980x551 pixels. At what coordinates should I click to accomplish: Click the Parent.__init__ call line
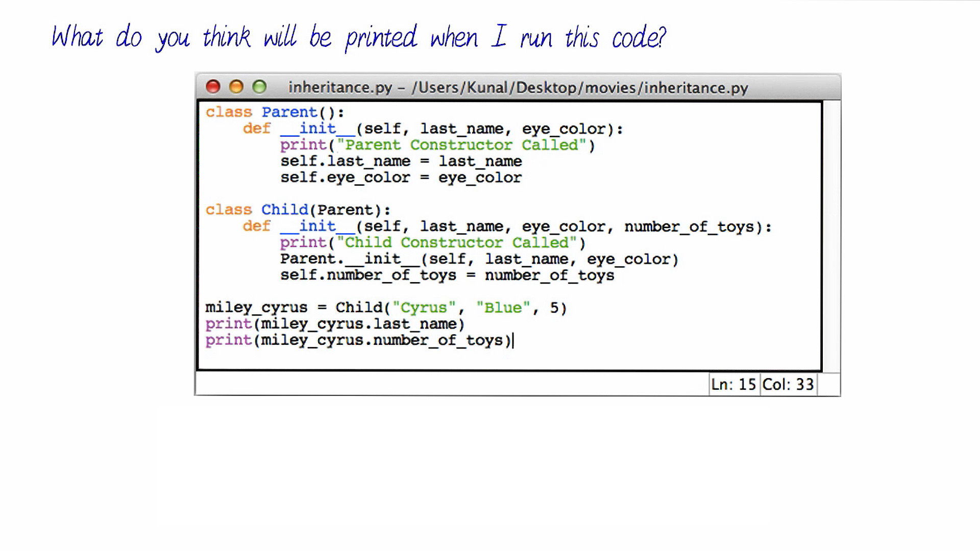(479, 259)
